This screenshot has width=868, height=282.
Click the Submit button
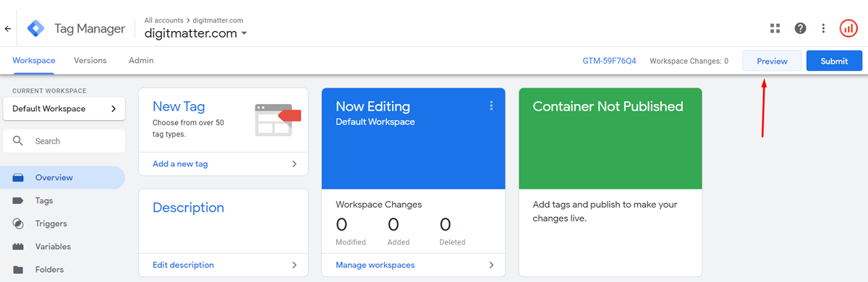[834, 61]
